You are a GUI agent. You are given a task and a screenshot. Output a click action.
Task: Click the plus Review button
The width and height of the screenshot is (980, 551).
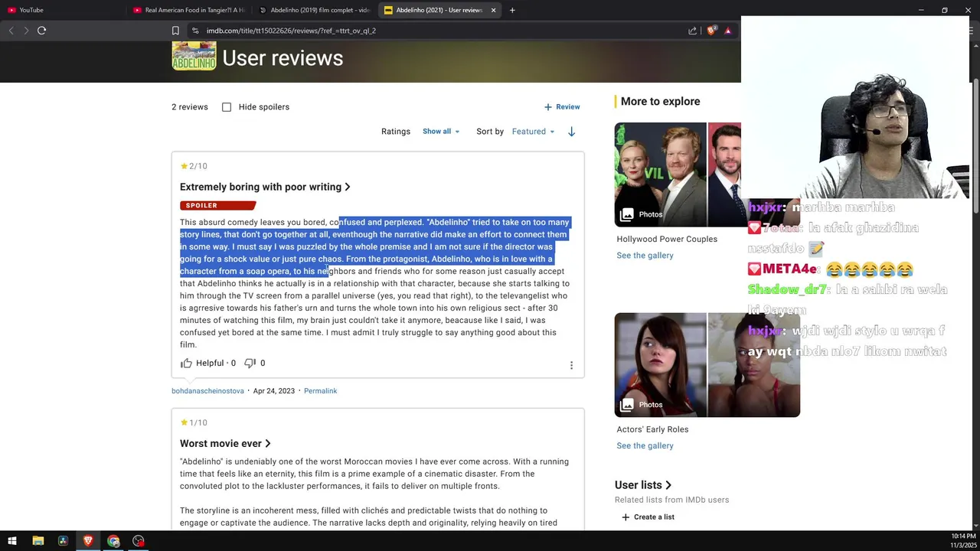coord(562,107)
